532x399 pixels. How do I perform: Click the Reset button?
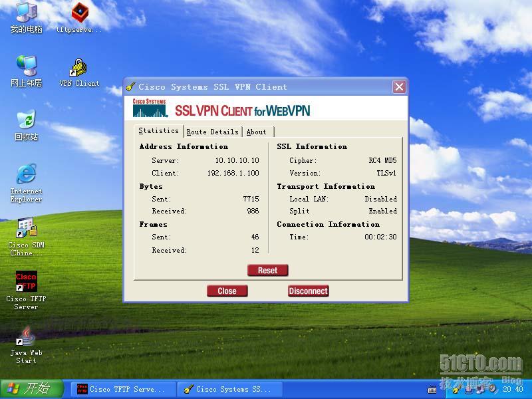(268, 271)
